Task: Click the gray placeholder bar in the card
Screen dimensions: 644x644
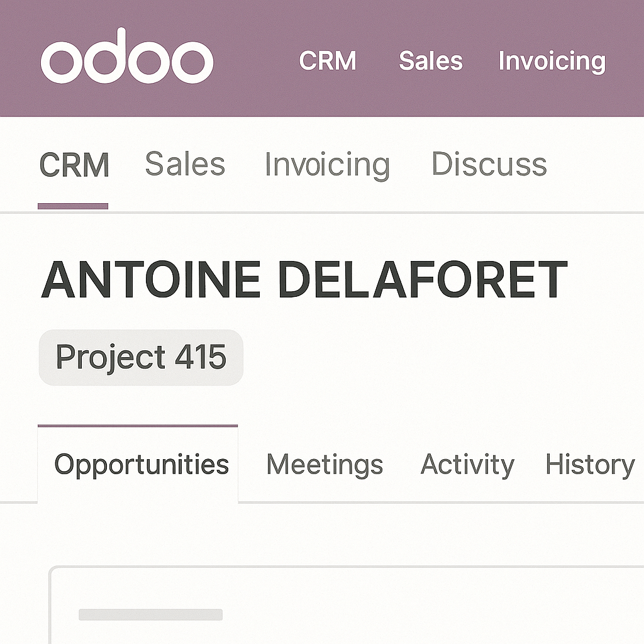Action: click(150, 614)
